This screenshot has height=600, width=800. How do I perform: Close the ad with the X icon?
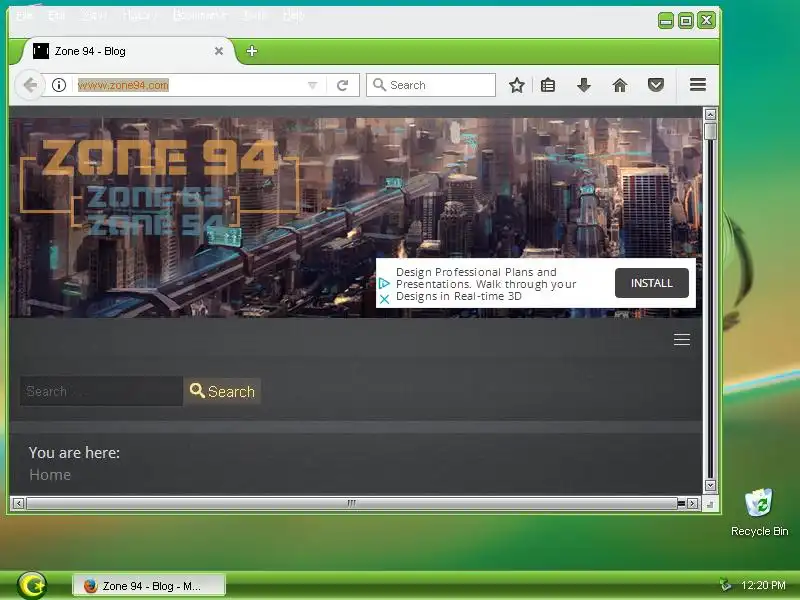pos(385,299)
